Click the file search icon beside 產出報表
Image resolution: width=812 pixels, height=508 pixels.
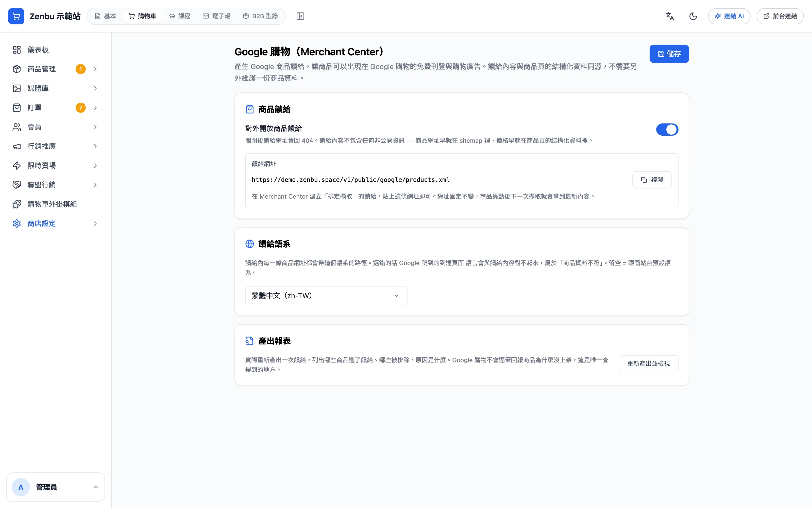click(x=250, y=341)
